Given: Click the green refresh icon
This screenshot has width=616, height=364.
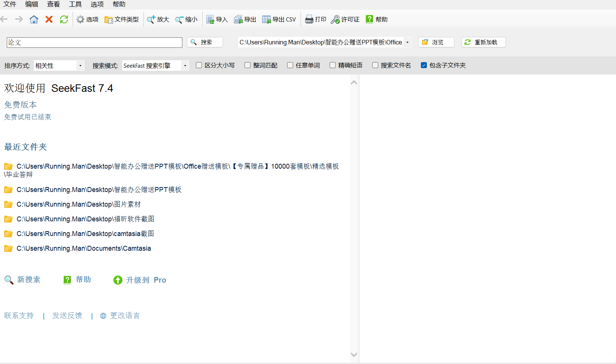Looking at the screenshot, I should pyautogui.click(x=64, y=19).
